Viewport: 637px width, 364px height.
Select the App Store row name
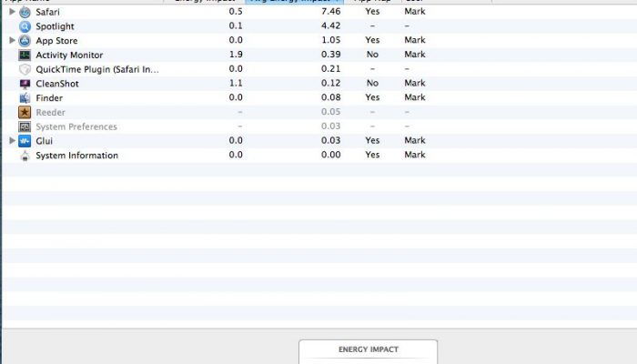click(x=56, y=41)
